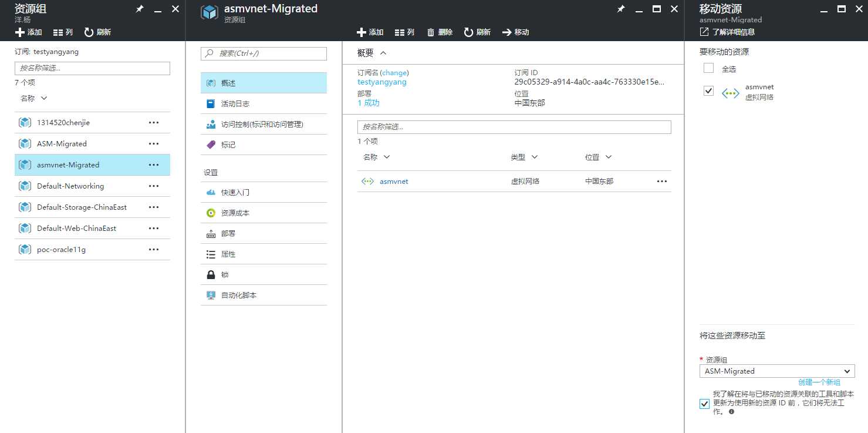Open the 资源组 ASM-Migrated dropdown
The height and width of the screenshot is (433, 868).
click(777, 371)
